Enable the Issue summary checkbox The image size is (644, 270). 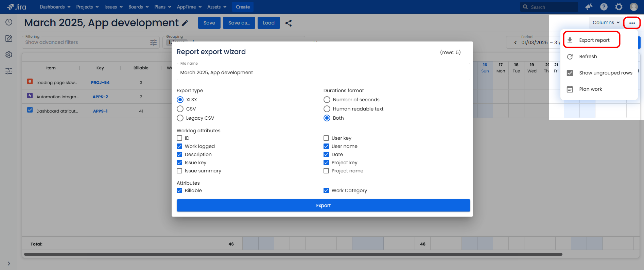tap(179, 171)
